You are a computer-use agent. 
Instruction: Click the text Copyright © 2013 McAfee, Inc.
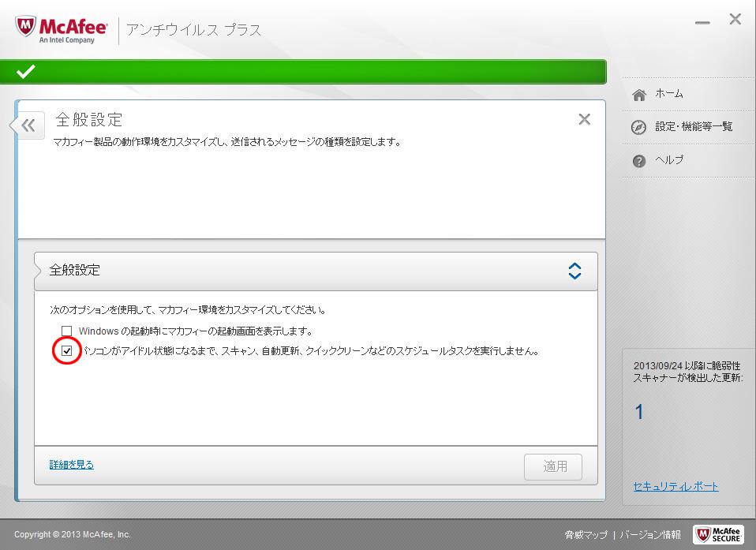pyautogui.click(x=73, y=534)
